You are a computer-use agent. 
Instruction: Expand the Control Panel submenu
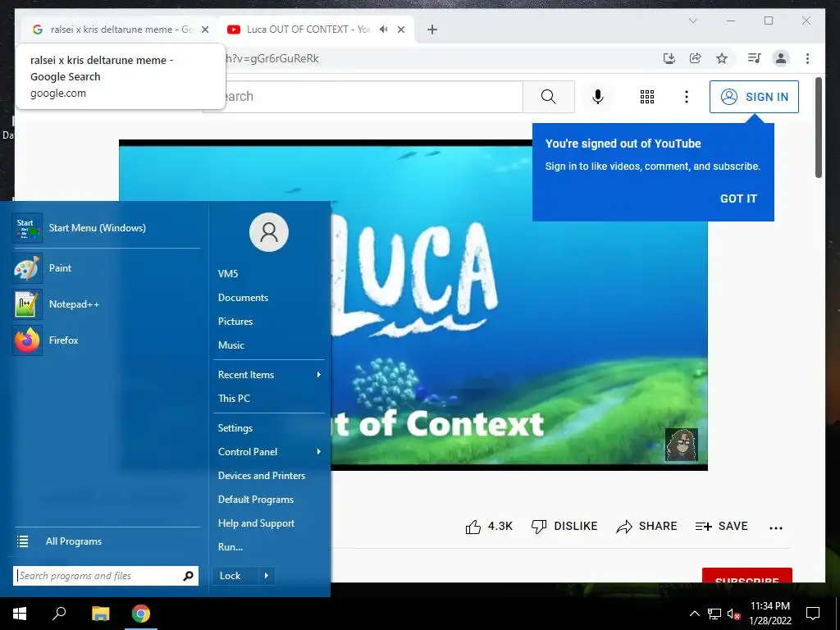269,452
